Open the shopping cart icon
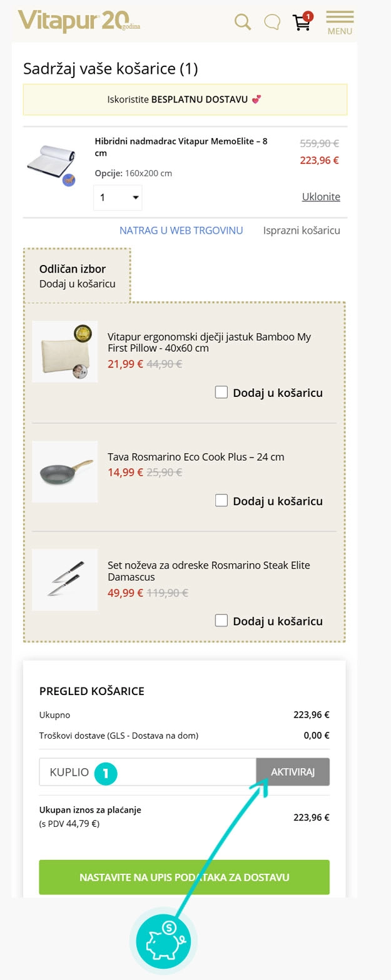391x980 pixels. [302, 22]
